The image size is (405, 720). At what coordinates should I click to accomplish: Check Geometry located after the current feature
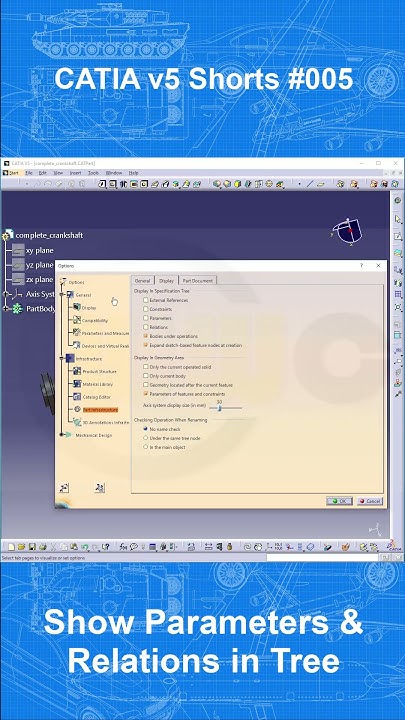(x=146, y=385)
